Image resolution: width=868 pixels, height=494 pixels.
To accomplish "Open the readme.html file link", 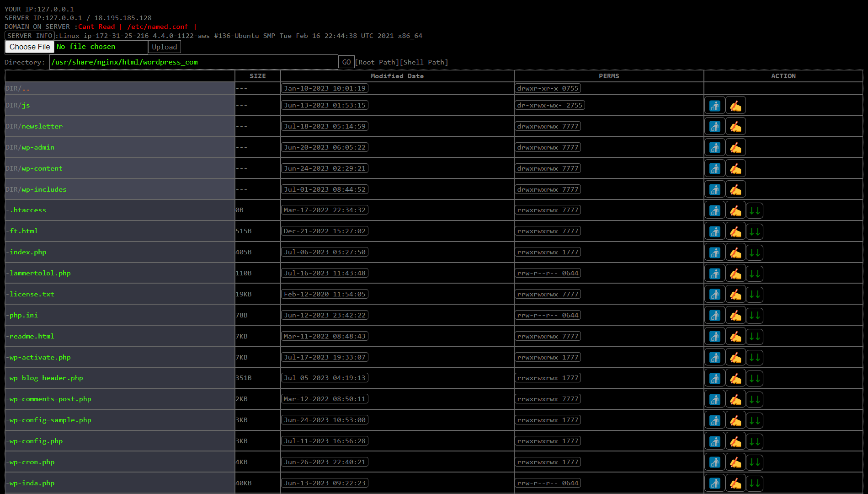I will pos(32,336).
